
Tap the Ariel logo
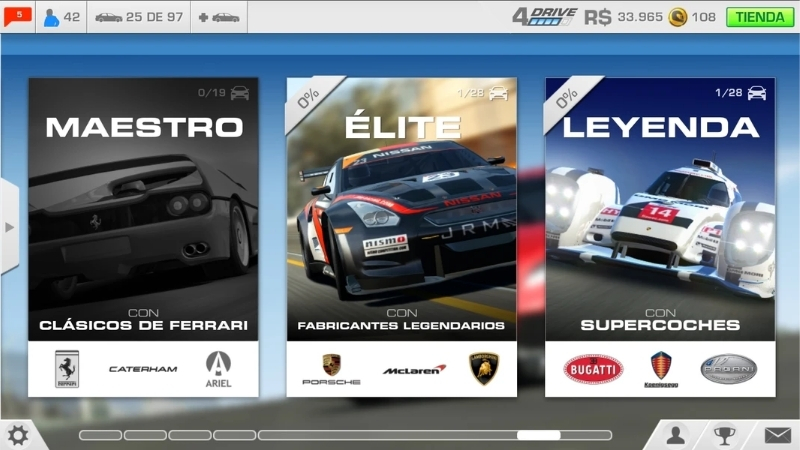click(218, 369)
